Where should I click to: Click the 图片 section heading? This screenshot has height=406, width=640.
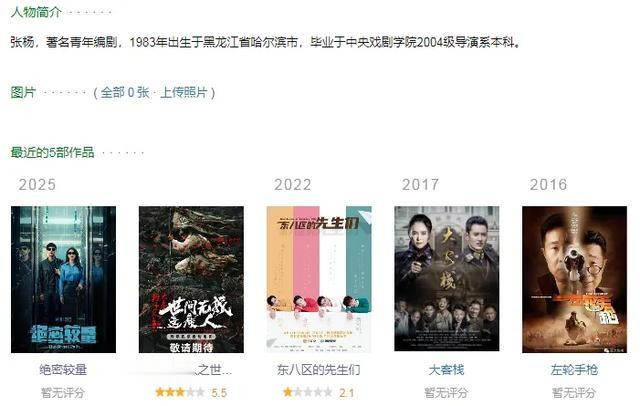click(23, 92)
